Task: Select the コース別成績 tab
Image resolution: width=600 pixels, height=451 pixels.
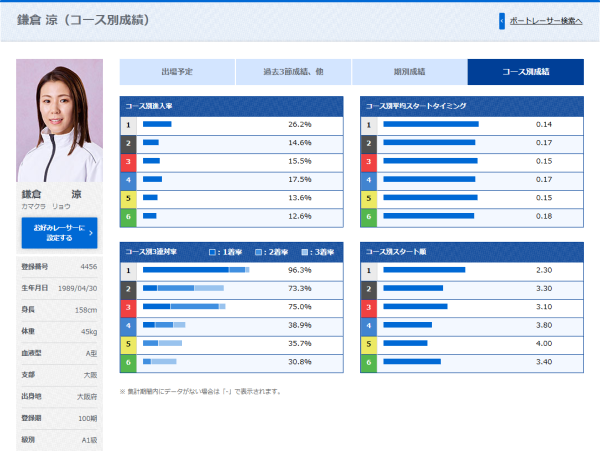Action: coord(526,72)
